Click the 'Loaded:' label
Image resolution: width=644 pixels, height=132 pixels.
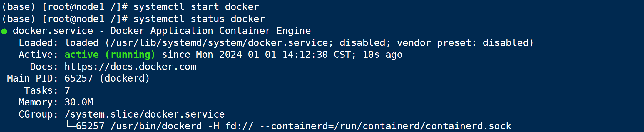click(x=38, y=43)
